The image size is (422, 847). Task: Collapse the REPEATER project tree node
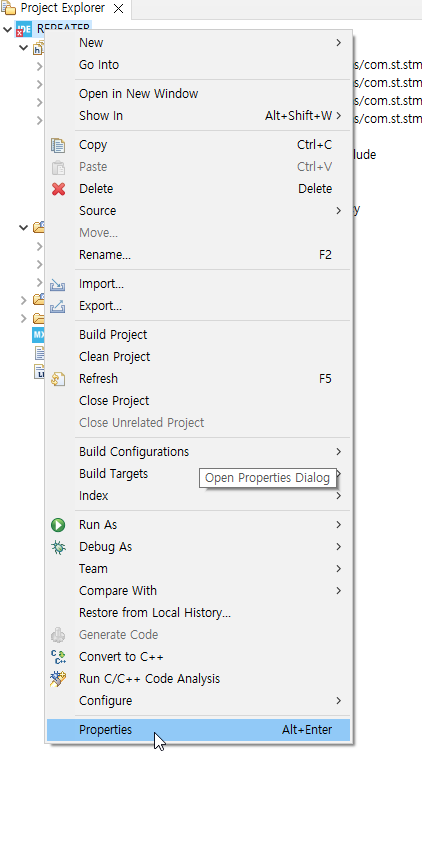(8, 29)
